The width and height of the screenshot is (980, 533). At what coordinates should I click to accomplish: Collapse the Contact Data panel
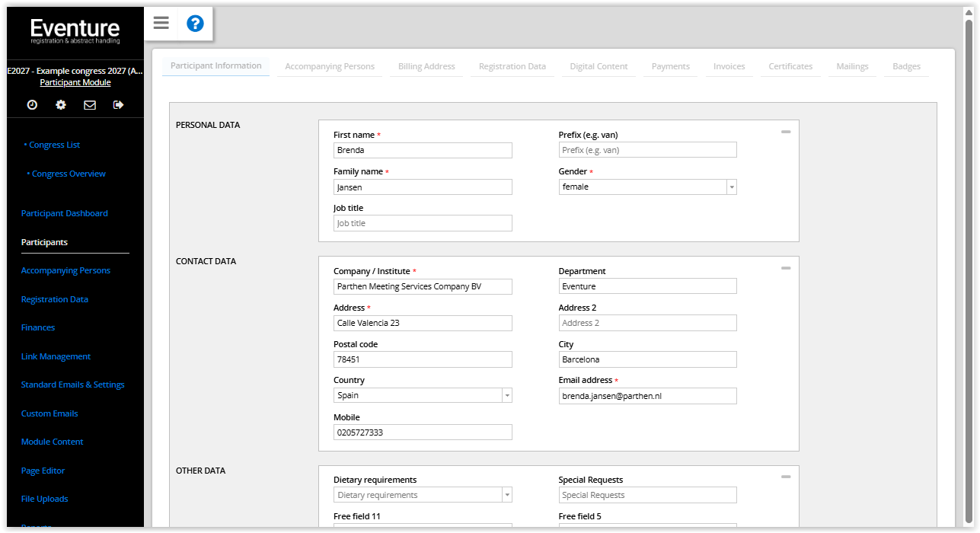point(785,269)
